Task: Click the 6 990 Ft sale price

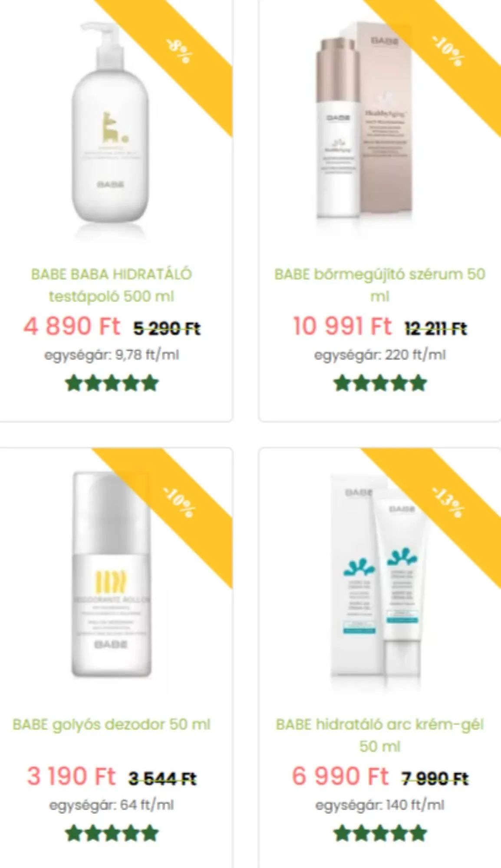Action: pos(340,776)
